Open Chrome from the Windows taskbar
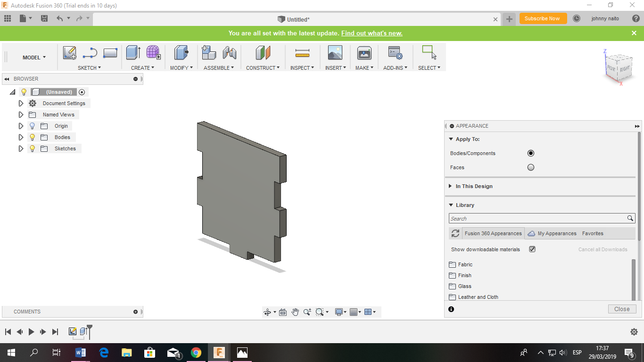 coord(196,352)
